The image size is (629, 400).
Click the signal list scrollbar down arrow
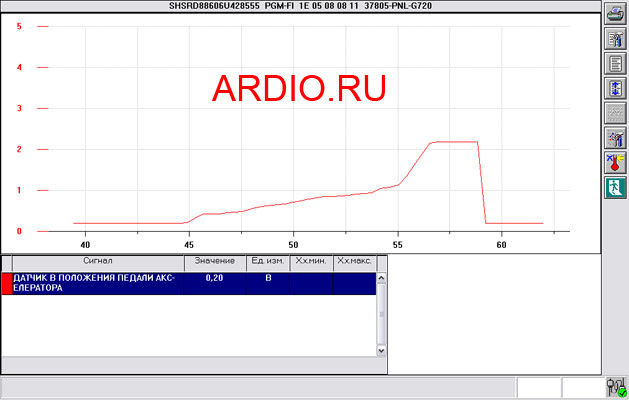point(381,350)
